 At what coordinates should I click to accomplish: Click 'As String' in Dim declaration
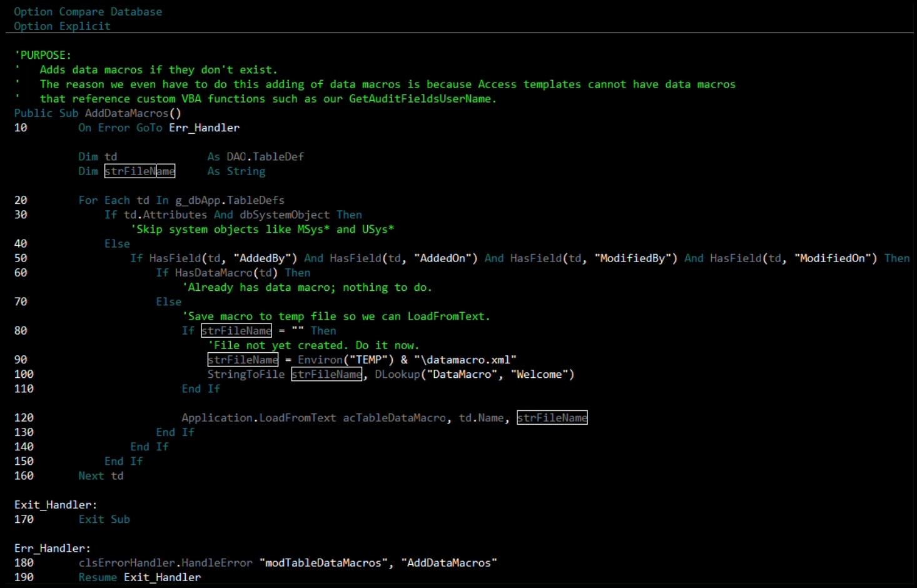point(236,171)
